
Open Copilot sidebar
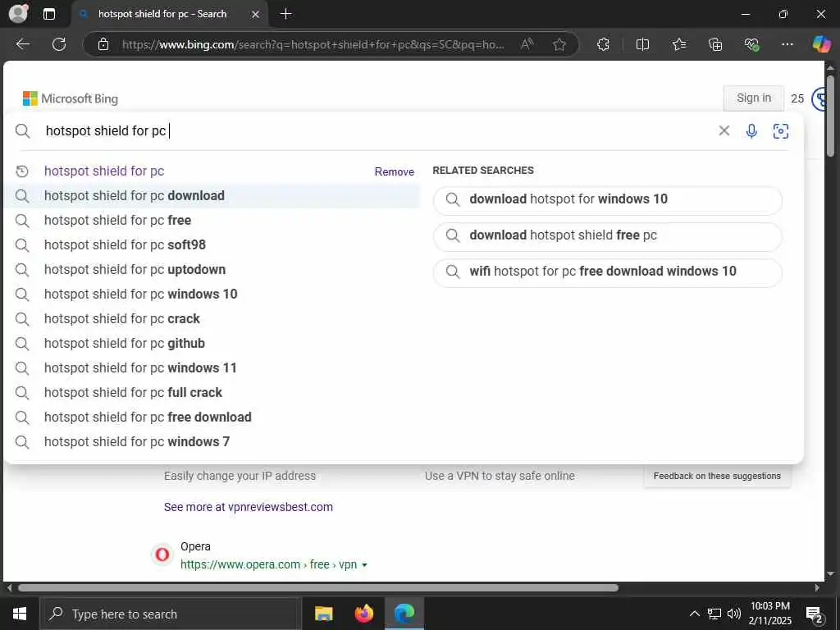tap(821, 44)
